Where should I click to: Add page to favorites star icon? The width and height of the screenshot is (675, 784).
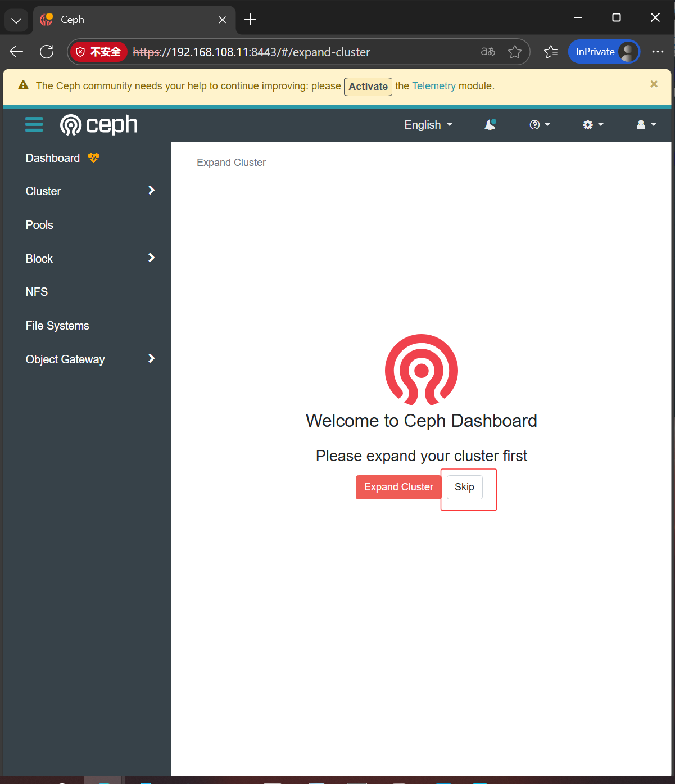click(515, 52)
